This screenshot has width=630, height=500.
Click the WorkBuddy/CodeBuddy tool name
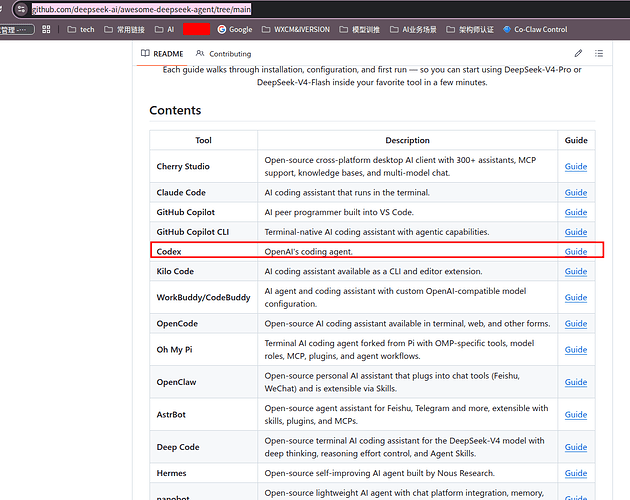pyautogui.click(x=203, y=297)
